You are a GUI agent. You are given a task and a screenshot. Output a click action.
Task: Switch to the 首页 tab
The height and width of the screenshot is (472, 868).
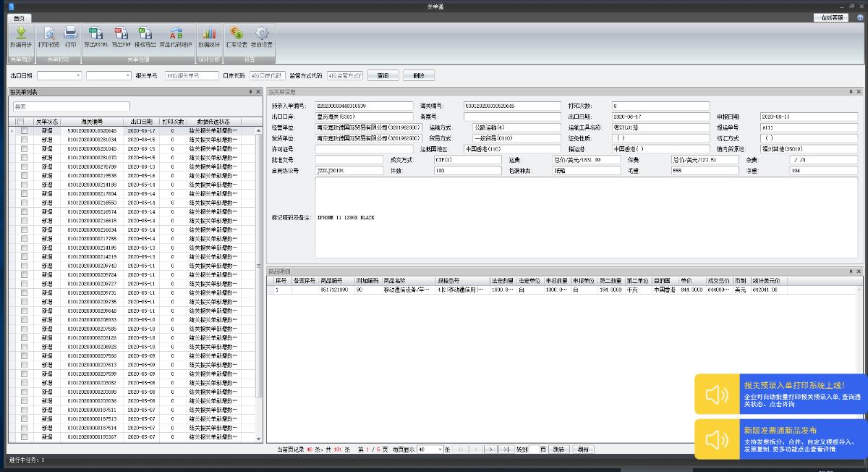tap(18, 17)
